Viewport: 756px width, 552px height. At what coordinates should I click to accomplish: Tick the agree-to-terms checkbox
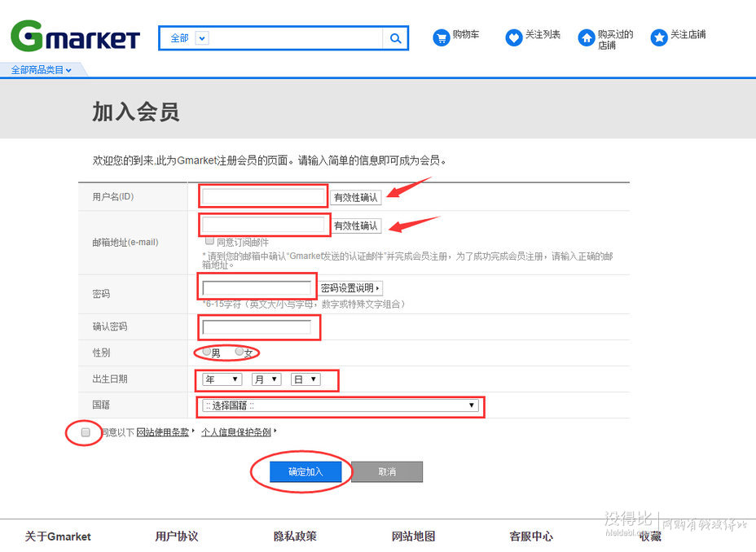(86, 432)
